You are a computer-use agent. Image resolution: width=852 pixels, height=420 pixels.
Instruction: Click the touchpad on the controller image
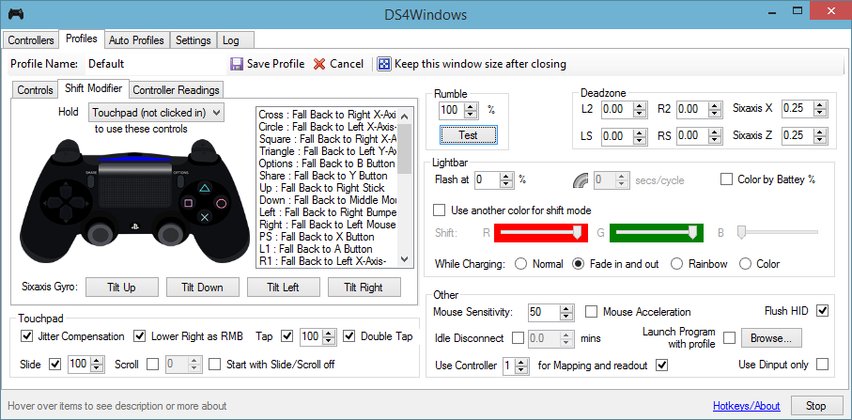(x=134, y=186)
